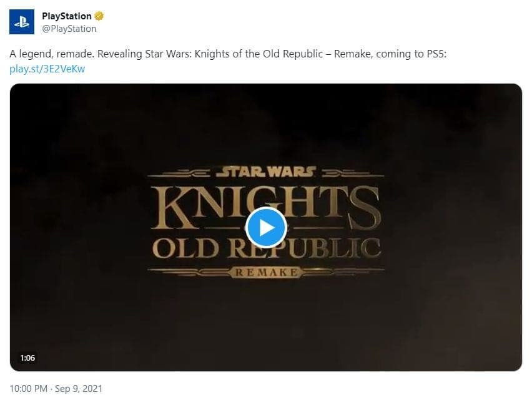The height and width of the screenshot is (395, 532).
Task: Click the ornament right of STAR WARS
Action: click(353, 173)
